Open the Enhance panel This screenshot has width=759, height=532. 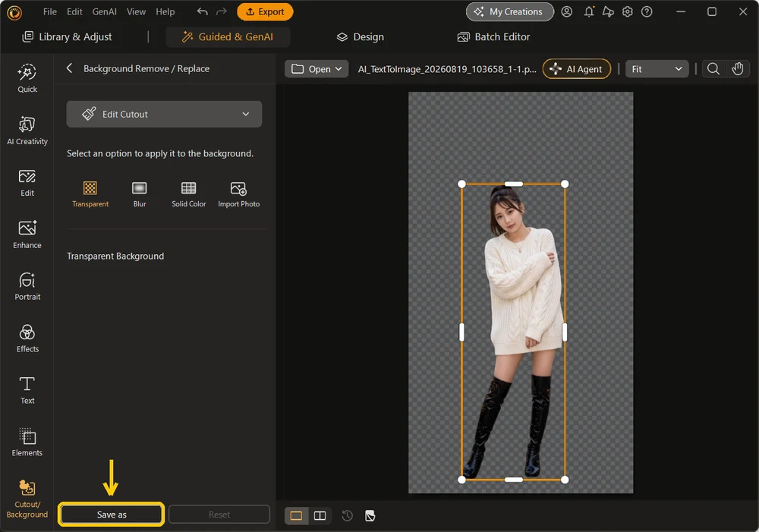[27, 235]
